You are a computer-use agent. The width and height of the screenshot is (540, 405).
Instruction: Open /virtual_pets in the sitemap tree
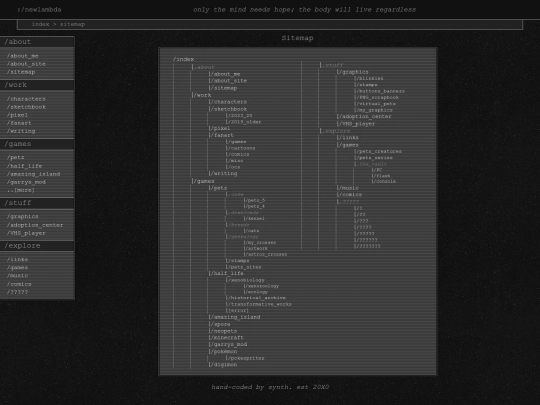[375, 104]
